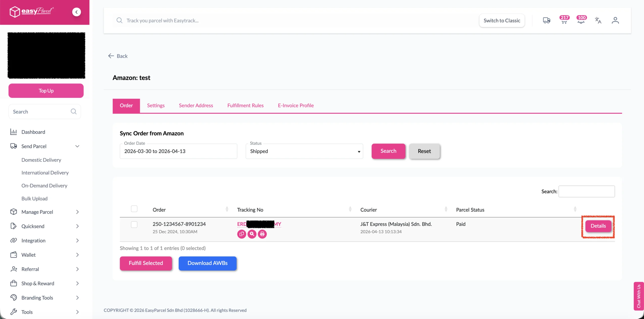Click the pink Search button
This screenshot has width=644, height=319.
coord(388,151)
